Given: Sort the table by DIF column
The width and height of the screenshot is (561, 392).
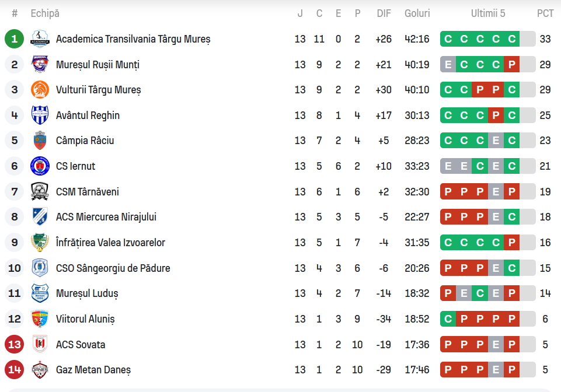Looking at the screenshot, I should (x=384, y=13).
